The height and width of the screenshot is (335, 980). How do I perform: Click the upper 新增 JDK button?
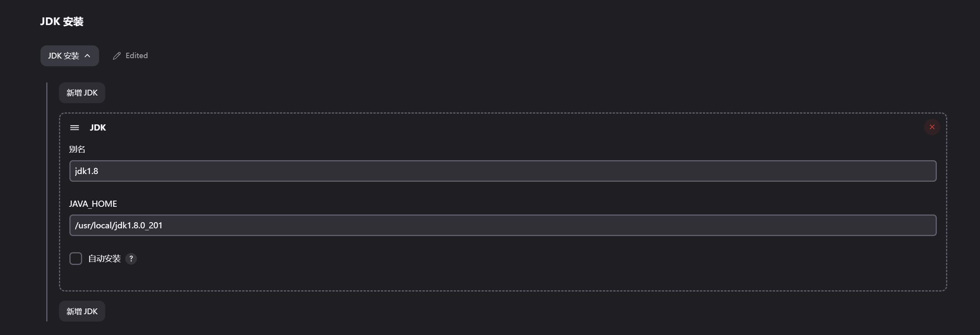tap(82, 93)
